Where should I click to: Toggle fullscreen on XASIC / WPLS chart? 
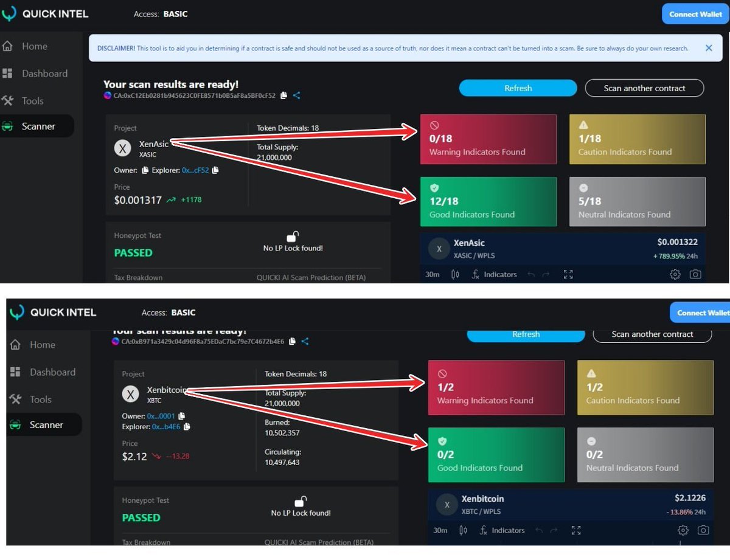[x=568, y=274]
